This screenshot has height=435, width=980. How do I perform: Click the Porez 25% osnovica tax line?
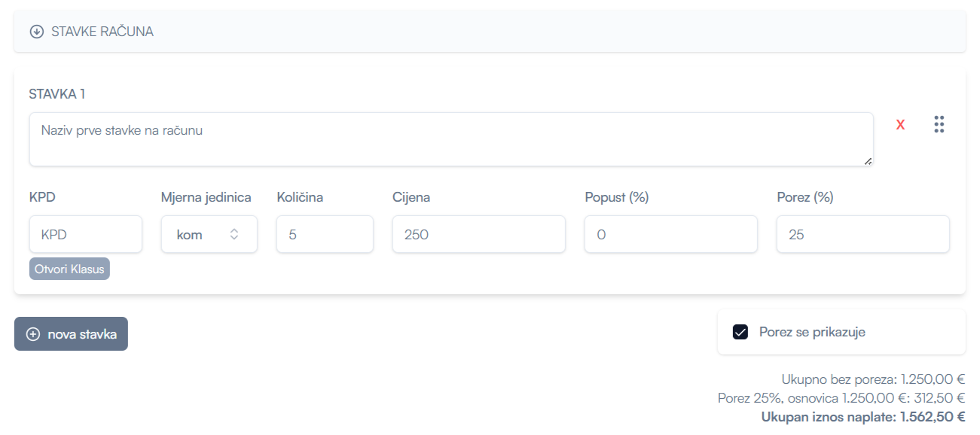[x=841, y=398]
